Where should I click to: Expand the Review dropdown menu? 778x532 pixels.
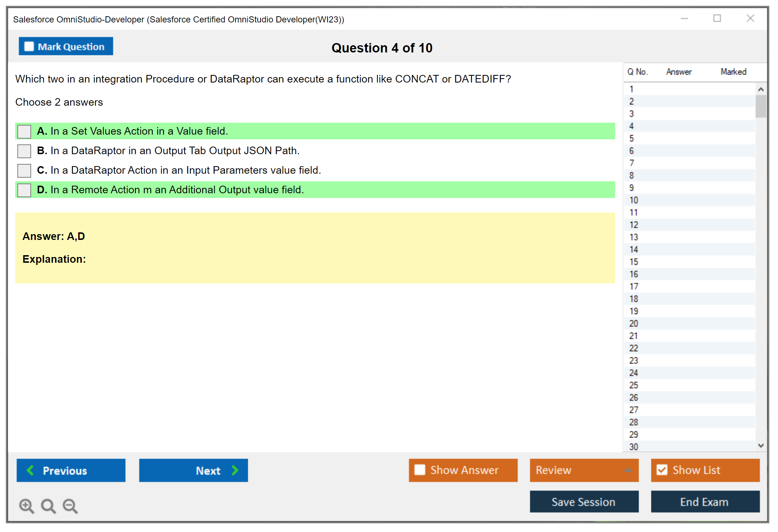[x=628, y=470]
